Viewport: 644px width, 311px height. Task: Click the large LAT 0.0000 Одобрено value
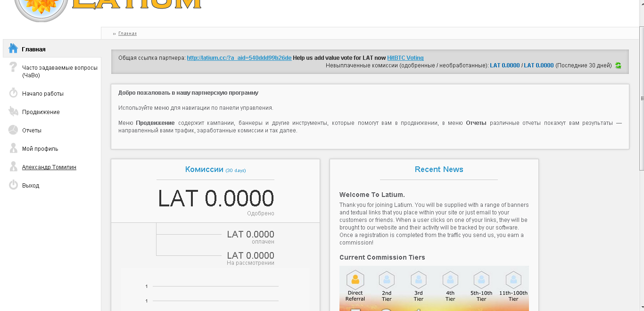click(x=216, y=198)
